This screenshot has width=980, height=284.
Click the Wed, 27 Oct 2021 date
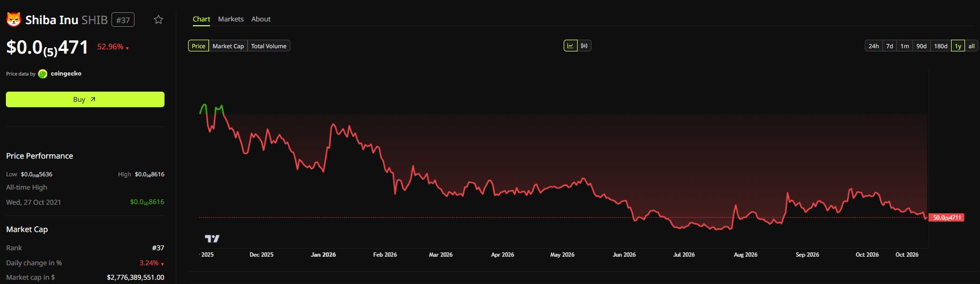coord(33,202)
